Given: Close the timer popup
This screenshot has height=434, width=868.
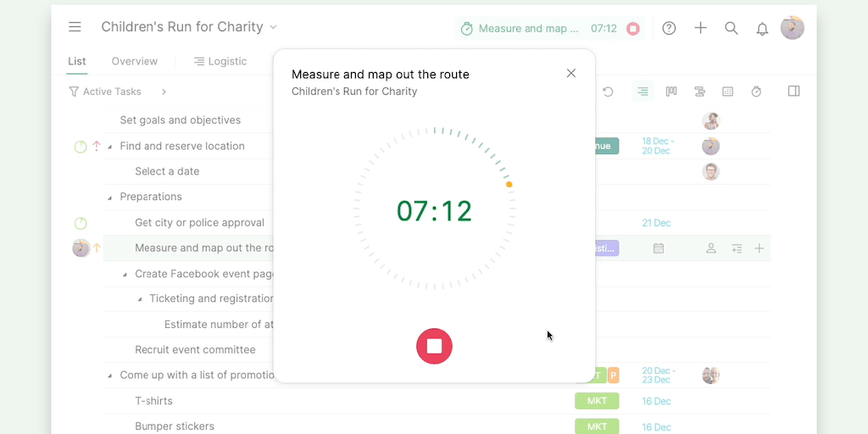Looking at the screenshot, I should (x=571, y=73).
